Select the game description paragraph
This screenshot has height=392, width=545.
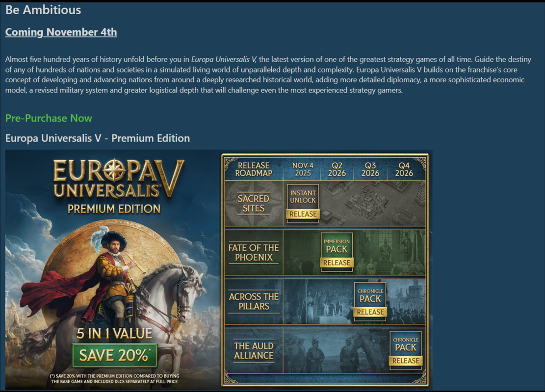(x=268, y=74)
